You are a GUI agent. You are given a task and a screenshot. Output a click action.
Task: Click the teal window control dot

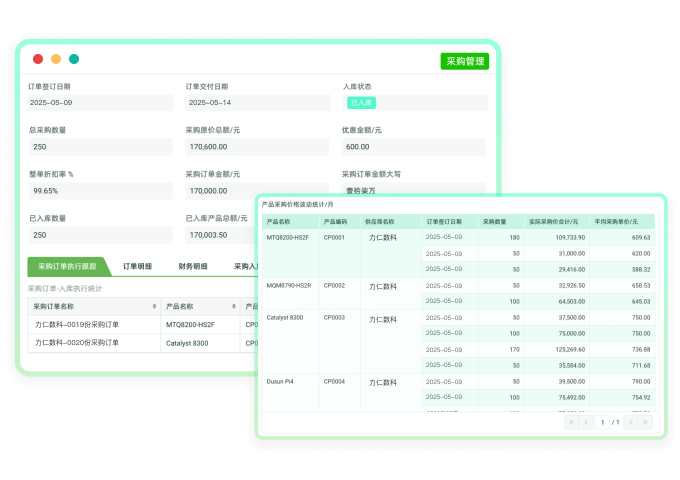[74, 60]
